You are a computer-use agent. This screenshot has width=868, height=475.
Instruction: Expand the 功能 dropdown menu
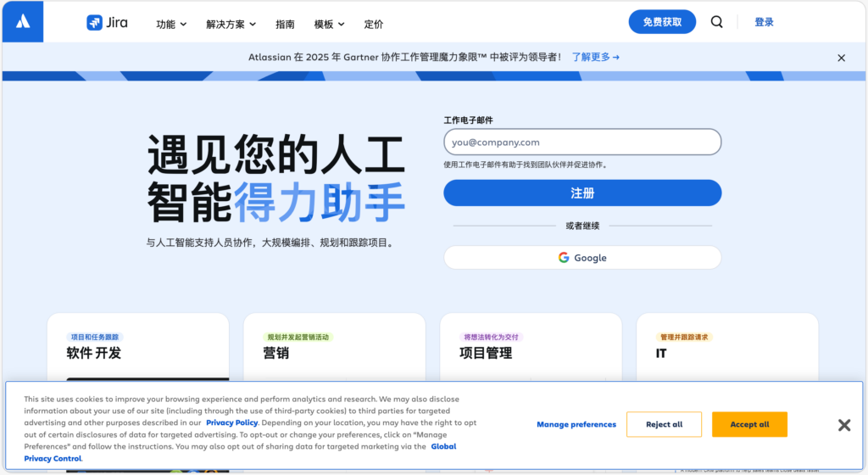[171, 25]
